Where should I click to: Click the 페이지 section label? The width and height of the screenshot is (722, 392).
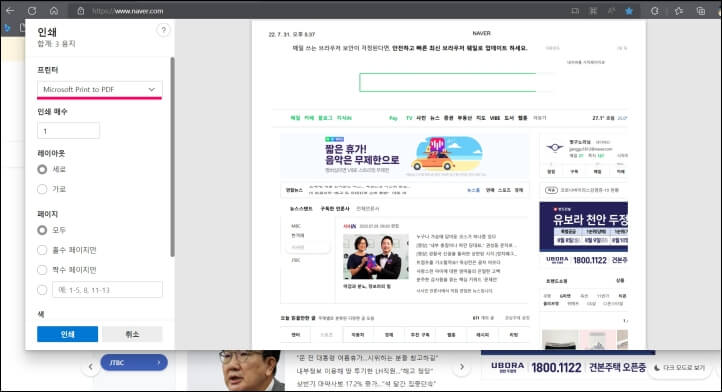(47, 214)
